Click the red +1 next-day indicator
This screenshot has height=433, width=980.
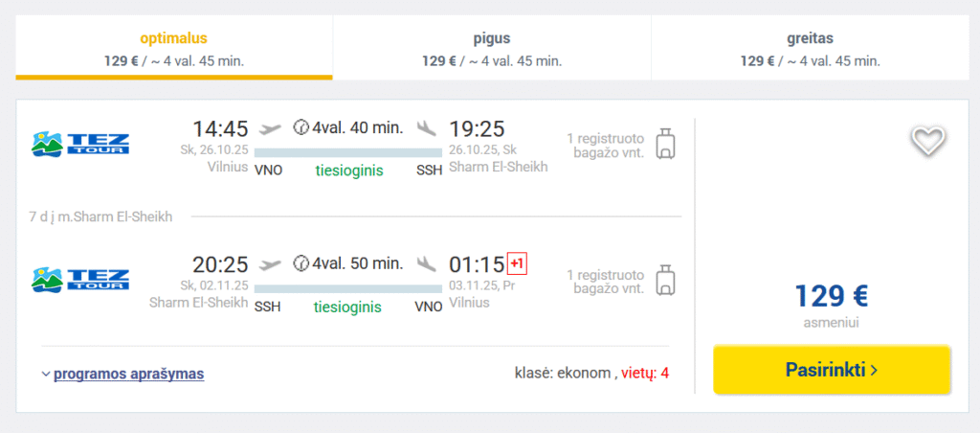517,262
